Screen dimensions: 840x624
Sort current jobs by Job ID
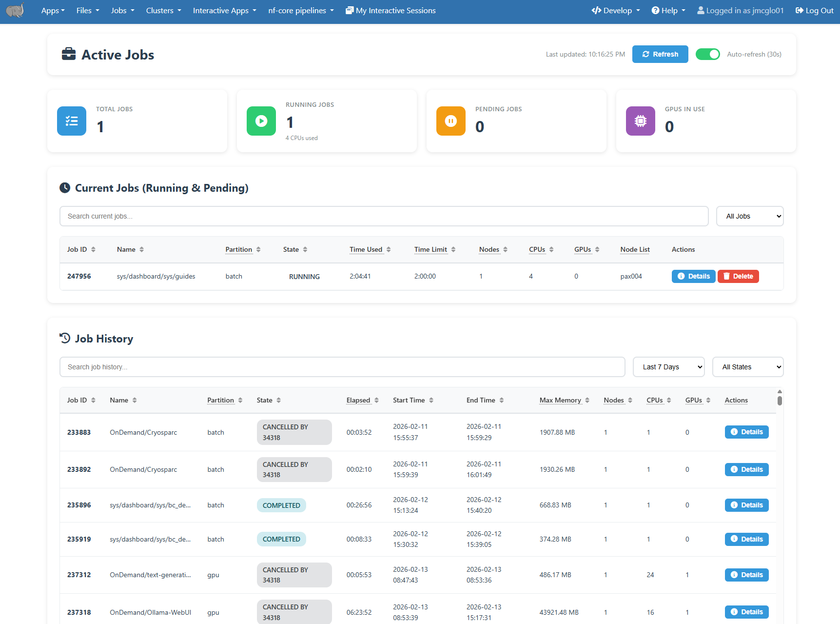point(81,249)
